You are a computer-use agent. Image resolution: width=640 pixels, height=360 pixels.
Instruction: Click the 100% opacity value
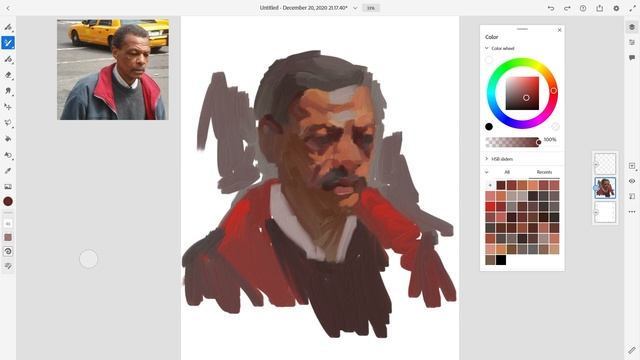click(x=550, y=140)
